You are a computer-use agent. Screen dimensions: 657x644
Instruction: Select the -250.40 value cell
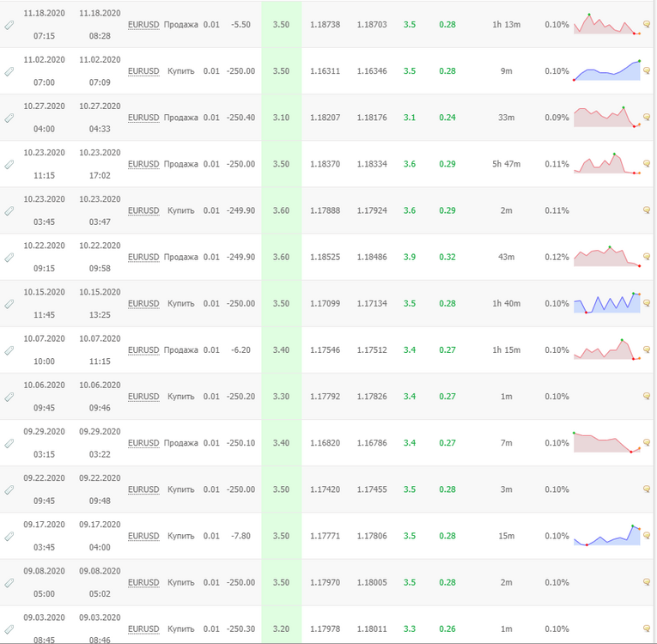(241, 118)
